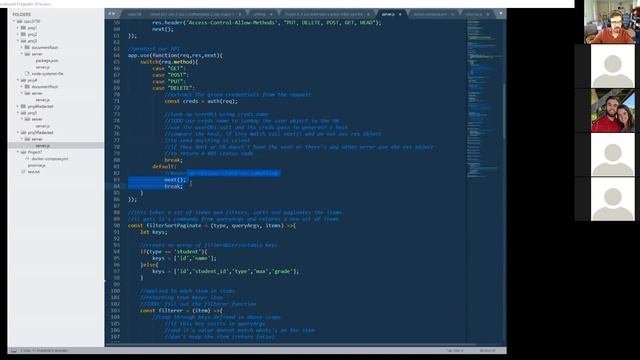Screen dimensions: 640x360
Task: Close the active server.js tab
Action: [400, 14]
